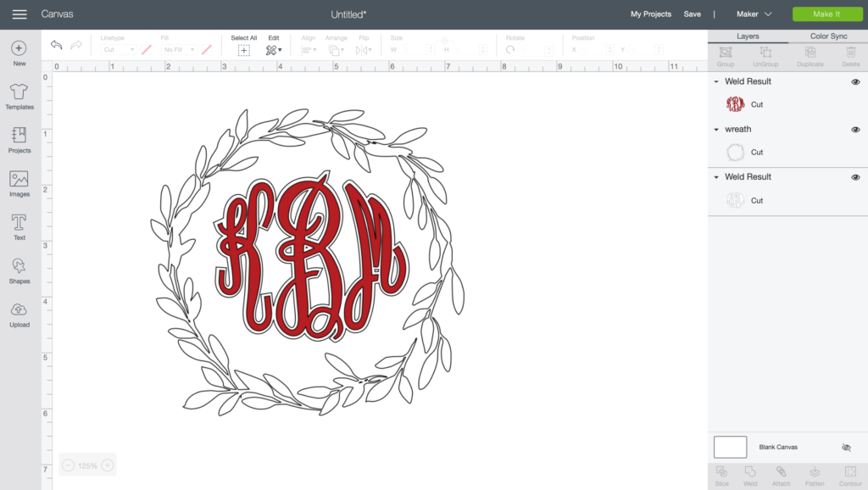868x490 pixels.
Task: Open the Linetype Cut dropdown
Action: 118,50
